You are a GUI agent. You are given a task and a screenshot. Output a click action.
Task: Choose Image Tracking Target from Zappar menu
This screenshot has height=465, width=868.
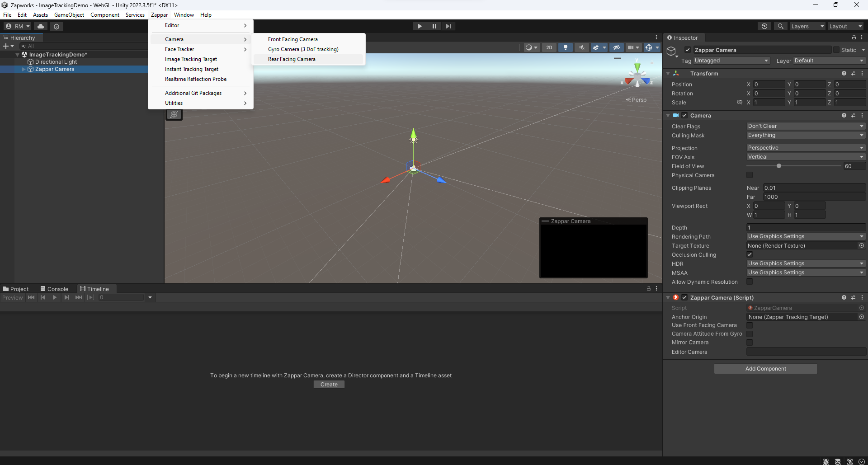(x=201, y=59)
